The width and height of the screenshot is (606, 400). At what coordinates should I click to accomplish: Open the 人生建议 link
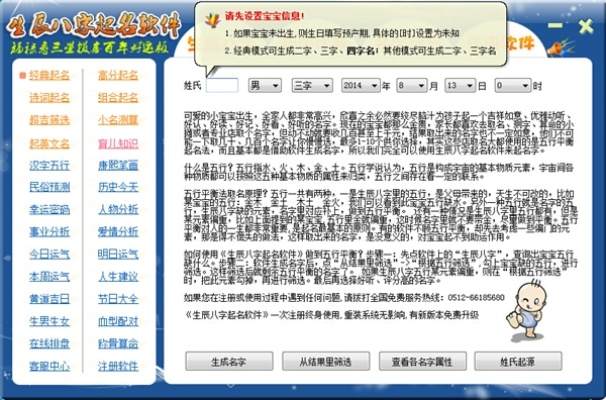click(x=118, y=277)
